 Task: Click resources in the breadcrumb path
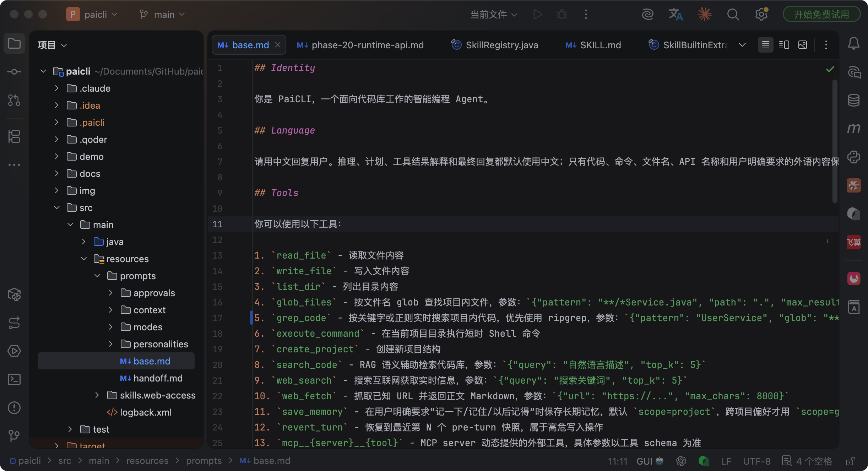point(147,461)
